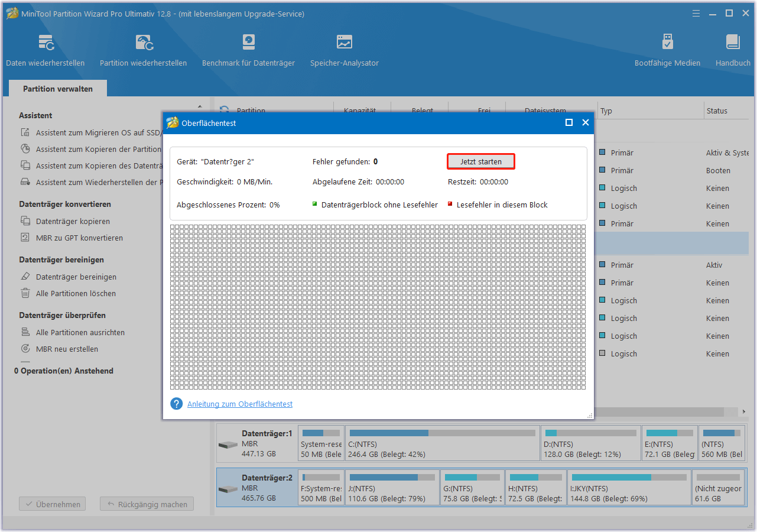Screen dimensions: 757x532
Task: Click the Übernehmen button
Action: click(x=53, y=504)
